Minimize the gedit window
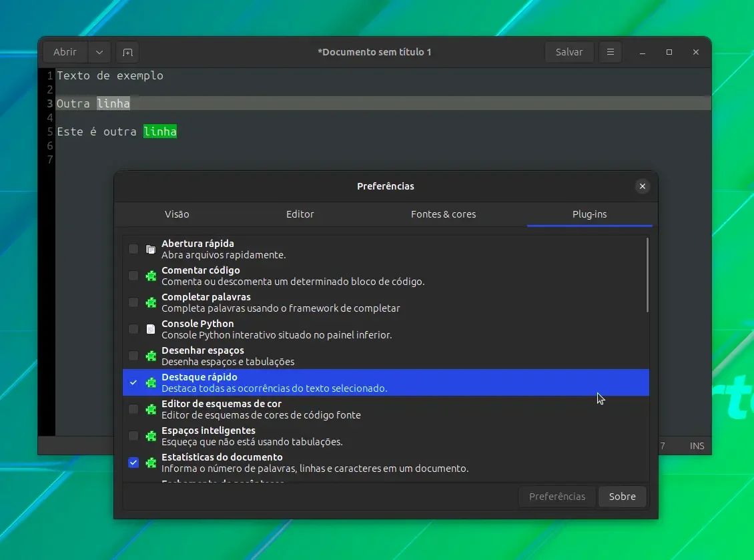This screenshot has width=754, height=560. click(x=643, y=52)
